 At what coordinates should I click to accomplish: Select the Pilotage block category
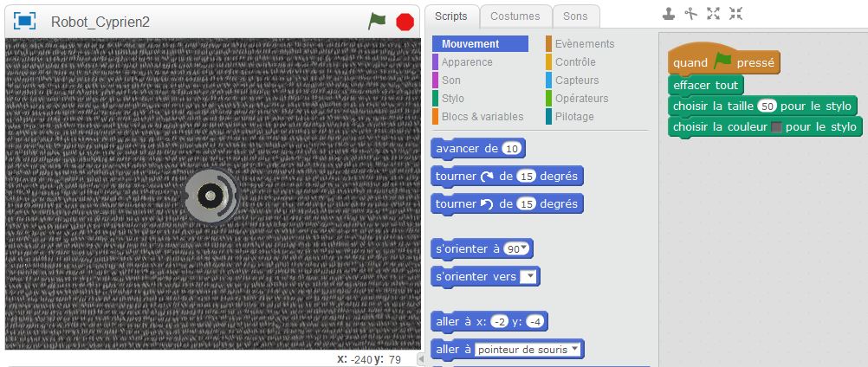pos(573,117)
